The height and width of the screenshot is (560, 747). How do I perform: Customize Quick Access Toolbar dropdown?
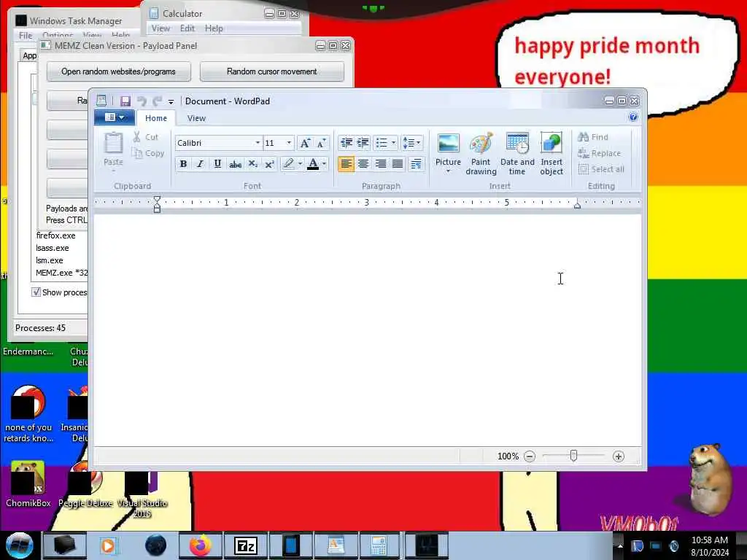point(171,101)
